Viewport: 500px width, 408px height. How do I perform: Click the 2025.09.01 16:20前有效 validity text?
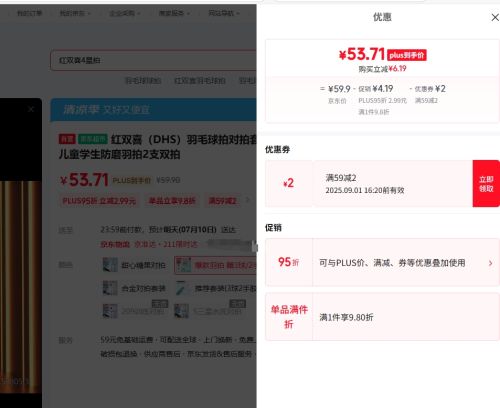click(365, 190)
